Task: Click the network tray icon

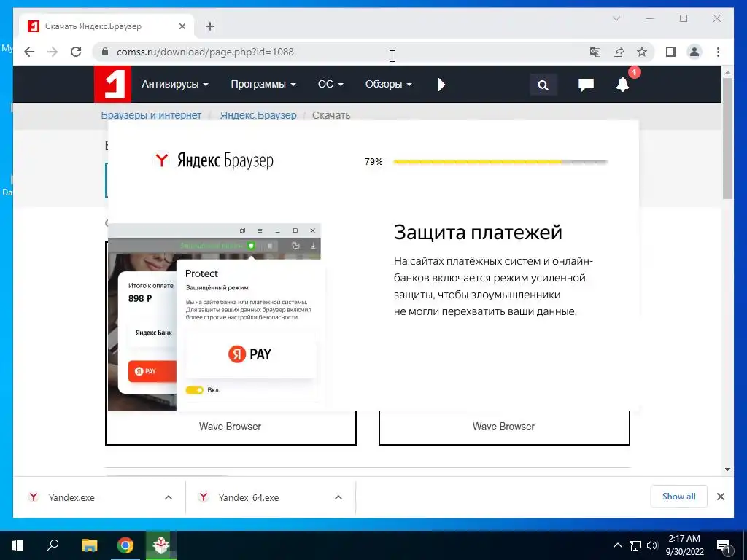Action: click(635, 545)
